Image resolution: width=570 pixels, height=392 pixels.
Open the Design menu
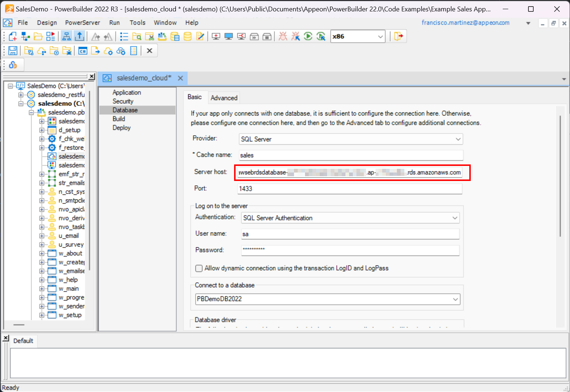(47, 23)
